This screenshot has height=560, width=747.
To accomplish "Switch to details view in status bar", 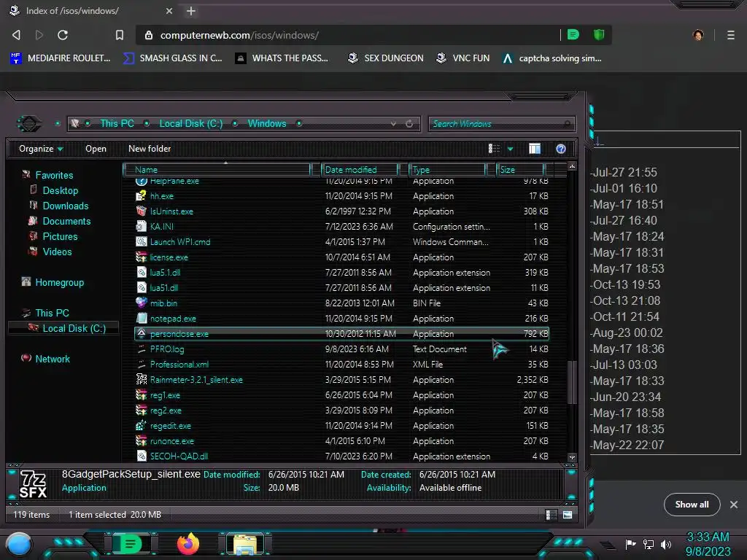I will 550,515.
